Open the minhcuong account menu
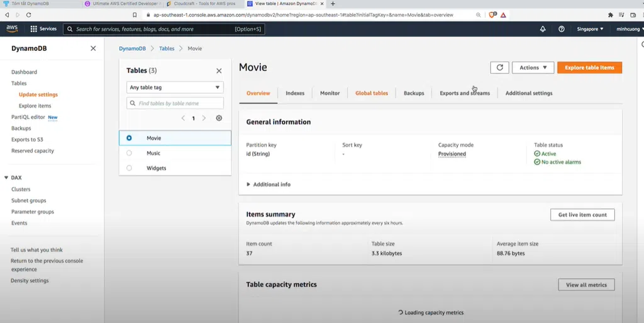 [630, 29]
